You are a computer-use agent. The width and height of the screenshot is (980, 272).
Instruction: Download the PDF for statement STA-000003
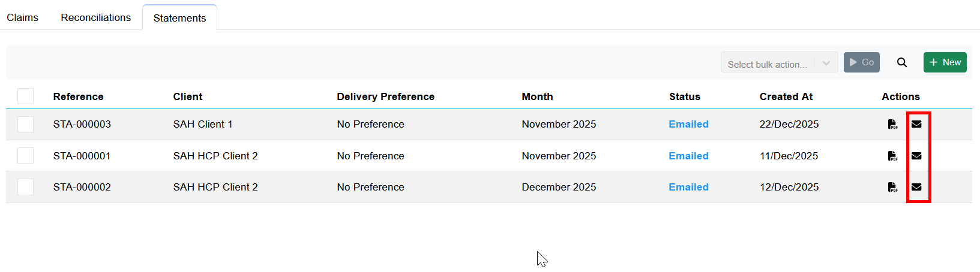click(x=893, y=124)
